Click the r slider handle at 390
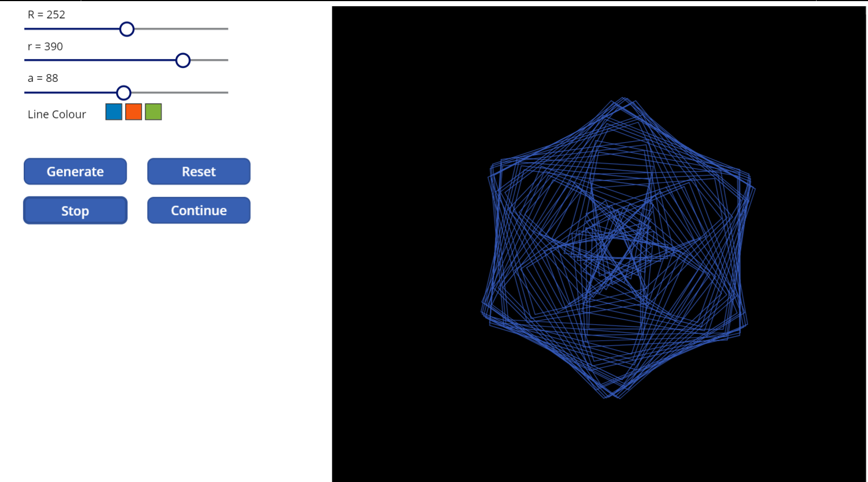Viewport: 868px width, 482px height. tap(183, 60)
